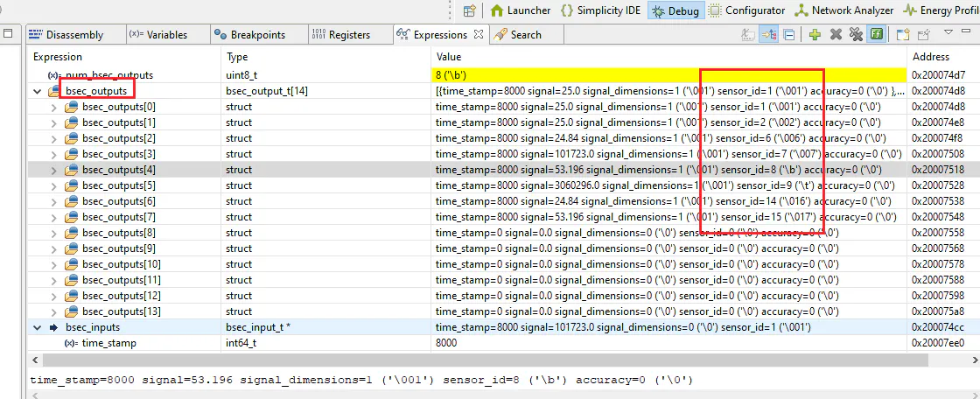980x399 pixels.
Task: Switch to the Launcher perspective
Action: (x=520, y=10)
